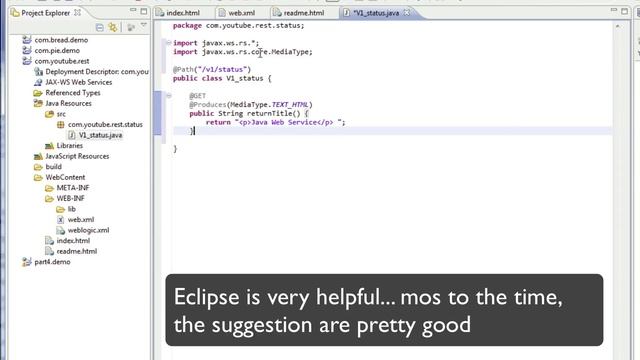
Task: Select index.html in the project tree
Action: pos(73,241)
